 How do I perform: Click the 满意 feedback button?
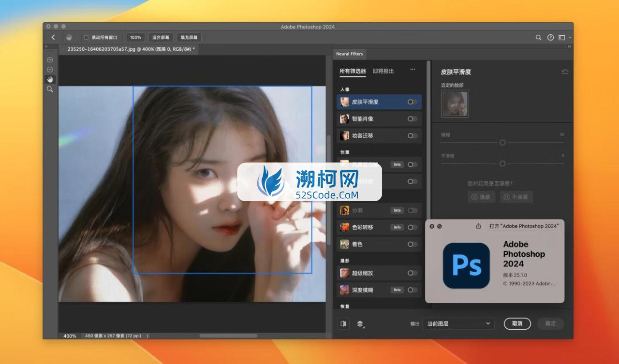click(481, 197)
